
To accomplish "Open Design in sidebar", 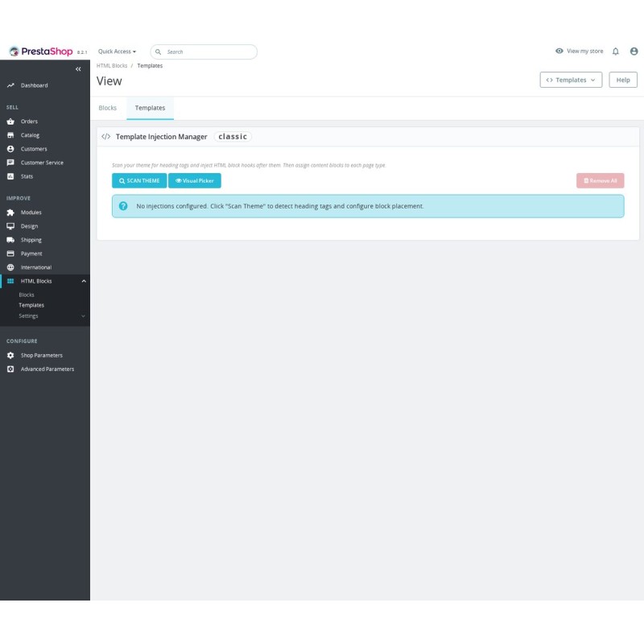I will 29,226.
